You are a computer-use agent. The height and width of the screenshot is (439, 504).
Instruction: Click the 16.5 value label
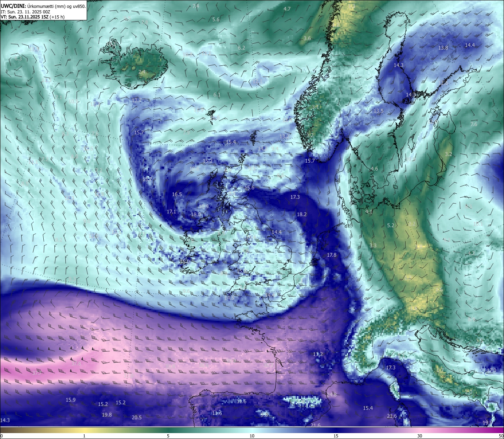[x=177, y=194]
